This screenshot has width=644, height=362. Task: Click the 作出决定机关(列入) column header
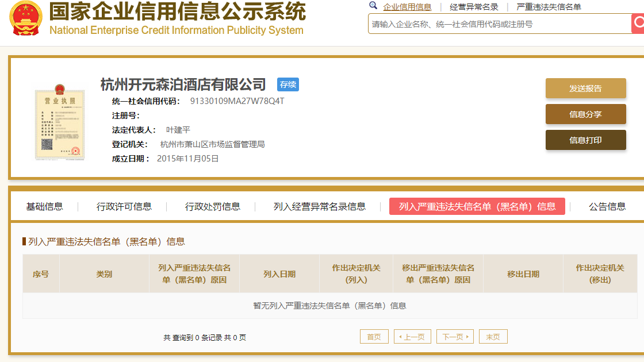[x=356, y=274]
